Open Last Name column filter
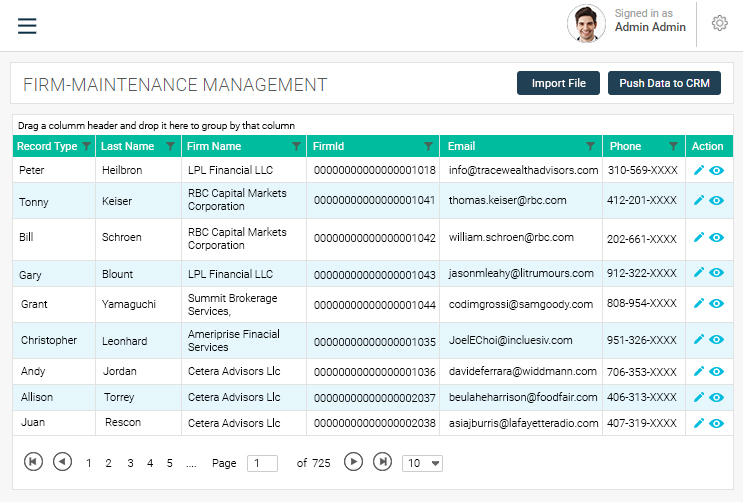The image size is (743, 502). (171, 146)
